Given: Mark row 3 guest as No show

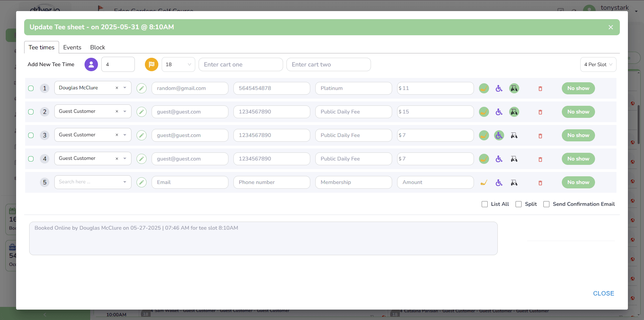Looking at the screenshot, I should pos(578,135).
